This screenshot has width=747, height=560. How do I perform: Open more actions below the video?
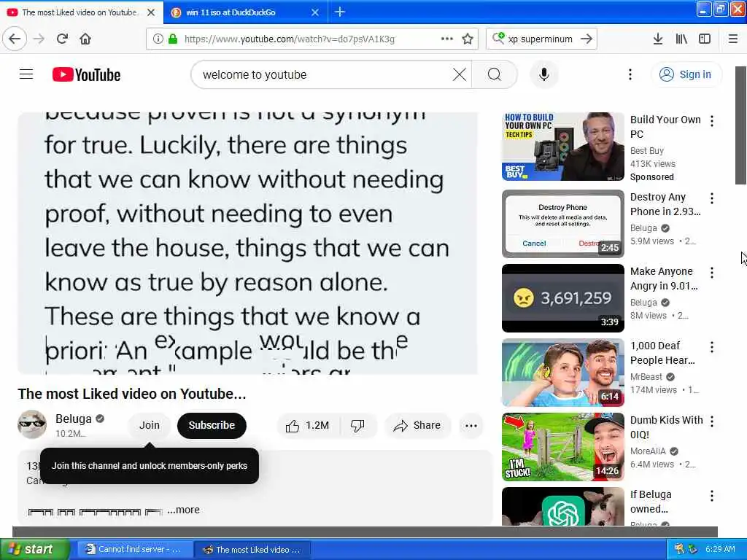tap(471, 425)
